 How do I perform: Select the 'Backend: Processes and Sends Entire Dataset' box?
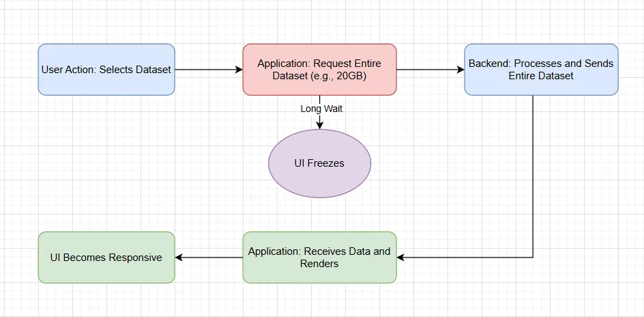pos(541,70)
